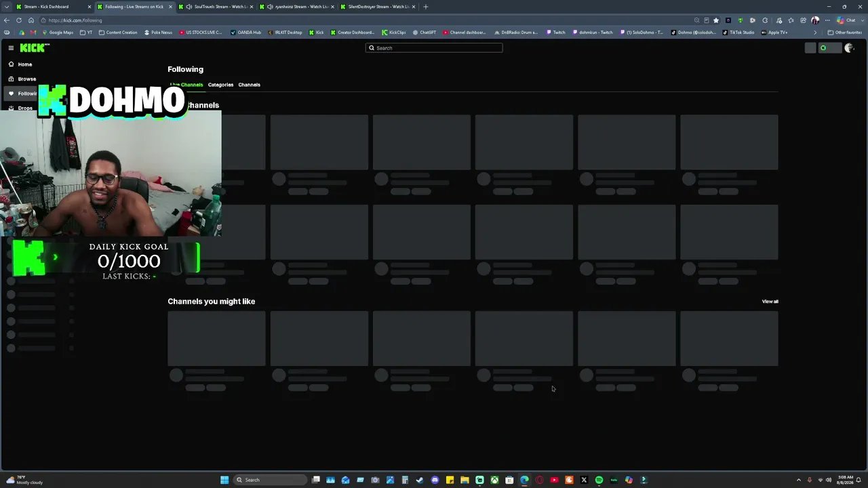Open the Creator Dashboard bookmark
Image resolution: width=868 pixels, height=488 pixels.
[352, 33]
